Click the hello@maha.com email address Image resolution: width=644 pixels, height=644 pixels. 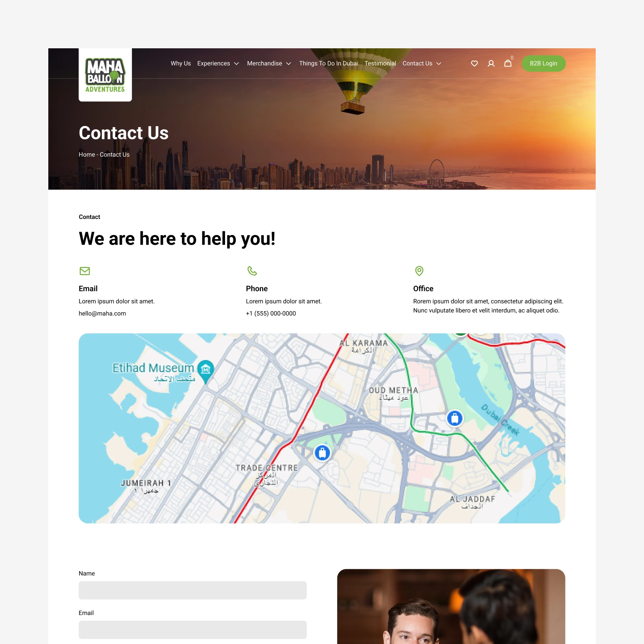[102, 314]
